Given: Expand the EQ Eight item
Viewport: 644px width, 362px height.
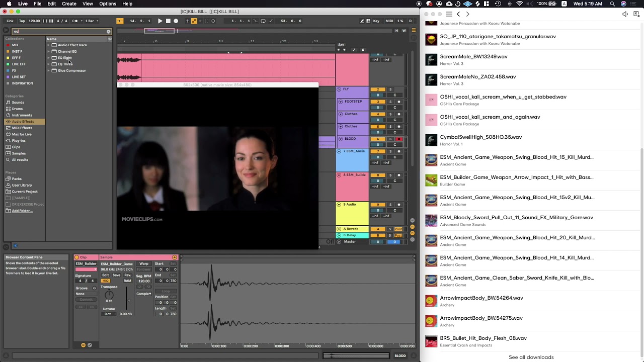Looking at the screenshot, I should coord(49,58).
